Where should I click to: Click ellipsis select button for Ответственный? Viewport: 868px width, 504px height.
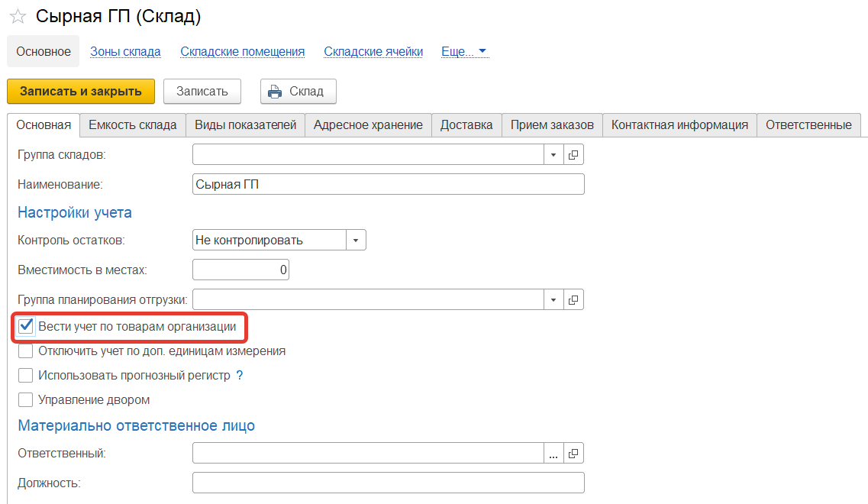click(554, 454)
